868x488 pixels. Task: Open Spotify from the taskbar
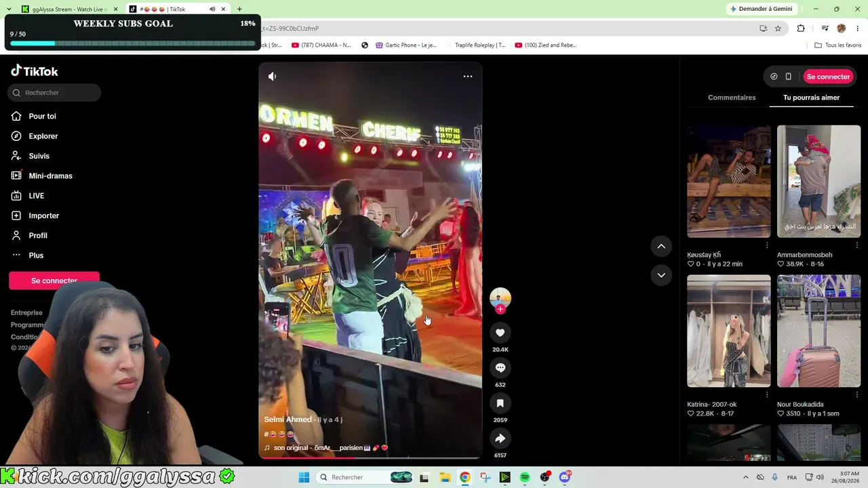click(x=525, y=477)
